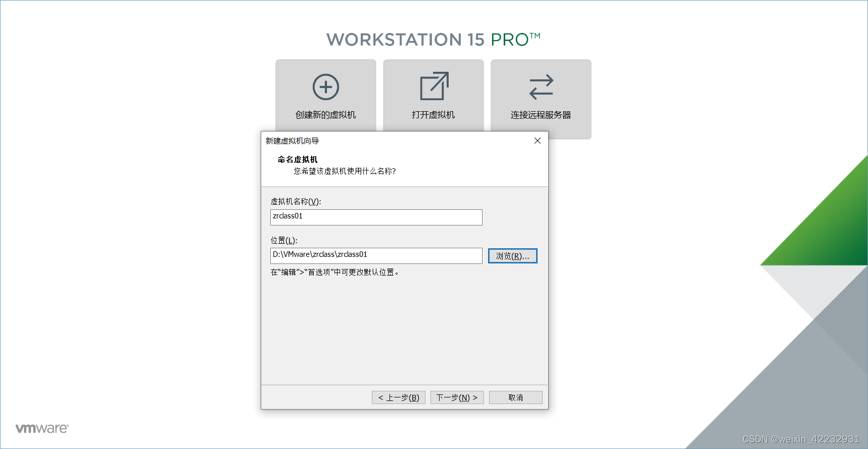Click the 打开虚拟机 tile label

click(x=433, y=115)
